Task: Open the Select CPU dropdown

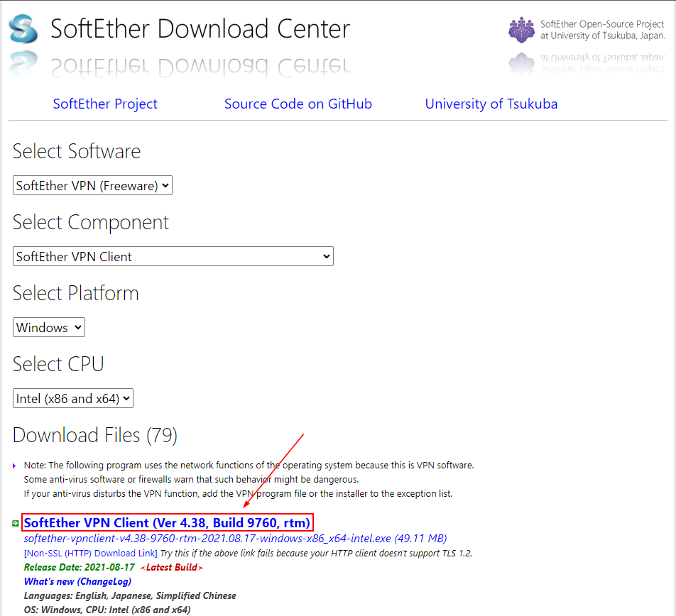Action: click(73, 398)
